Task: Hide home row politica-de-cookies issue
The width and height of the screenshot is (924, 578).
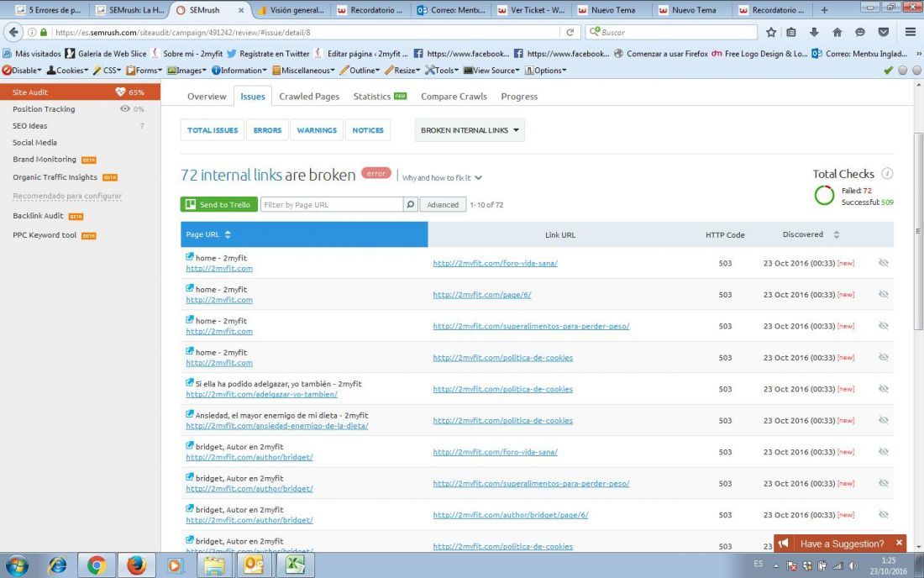Action: tap(884, 357)
